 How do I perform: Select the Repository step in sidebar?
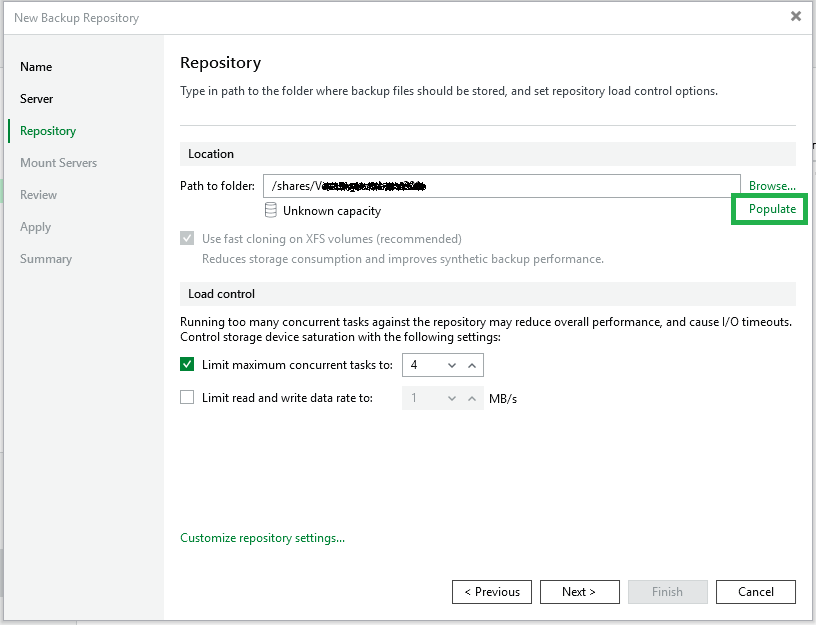click(48, 131)
